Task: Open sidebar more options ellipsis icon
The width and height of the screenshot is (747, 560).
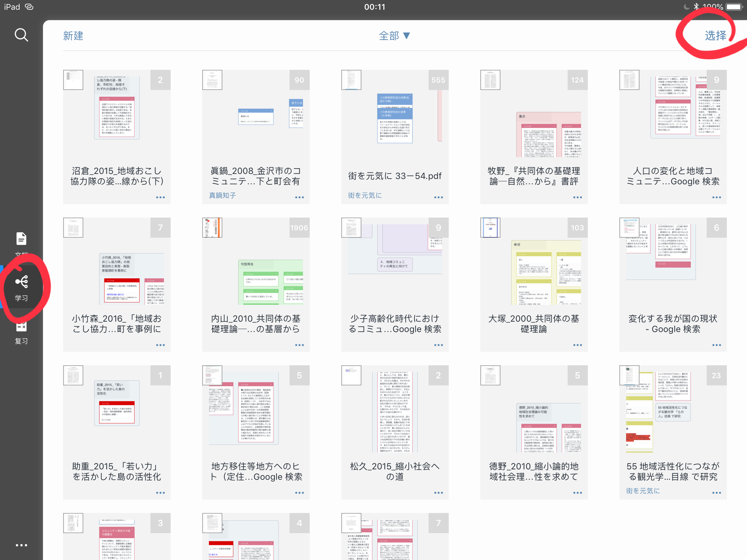Action: [x=21, y=545]
